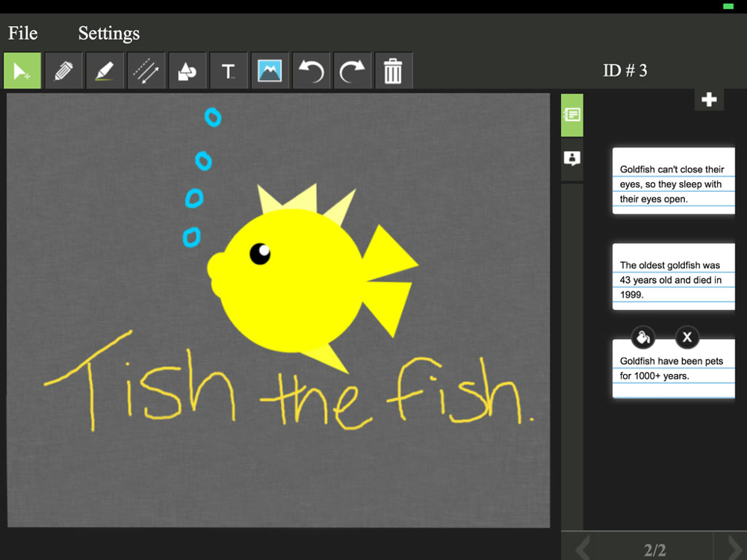The height and width of the screenshot is (560, 747).
Task: Insert an image with picture tool
Action: click(270, 71)
